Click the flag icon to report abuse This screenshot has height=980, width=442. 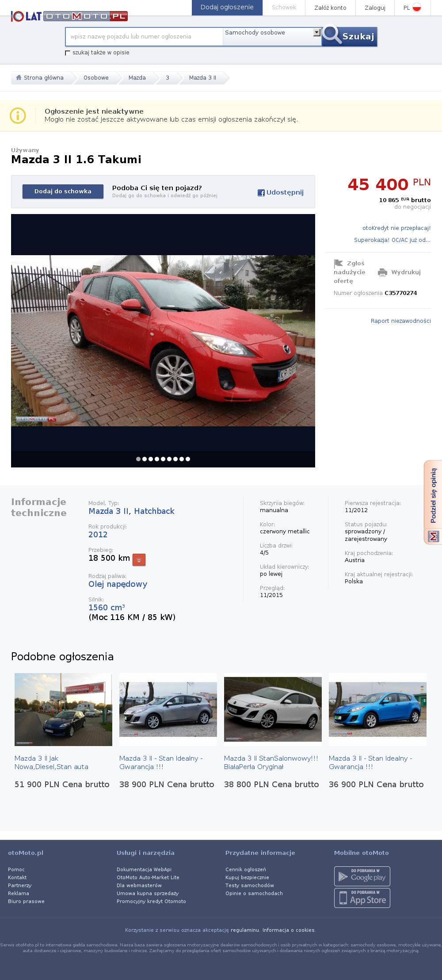pos(339,264)
